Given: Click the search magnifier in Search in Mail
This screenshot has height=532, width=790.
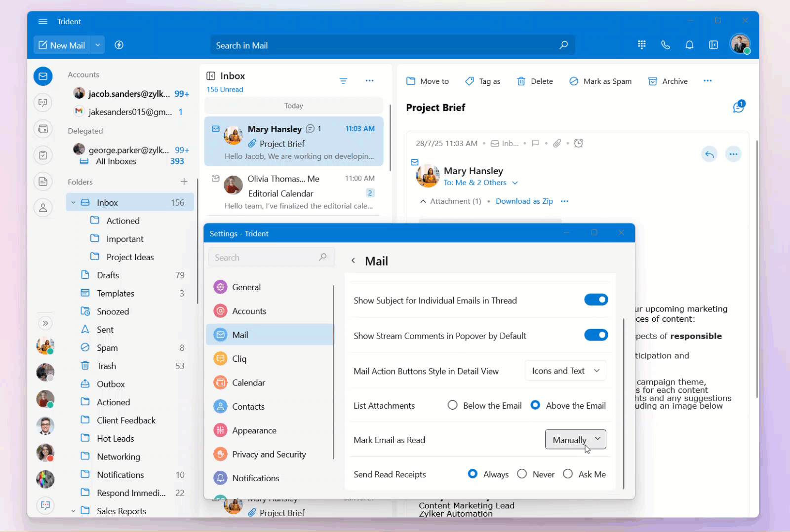Looking at the screenshot, I should 563,45.
